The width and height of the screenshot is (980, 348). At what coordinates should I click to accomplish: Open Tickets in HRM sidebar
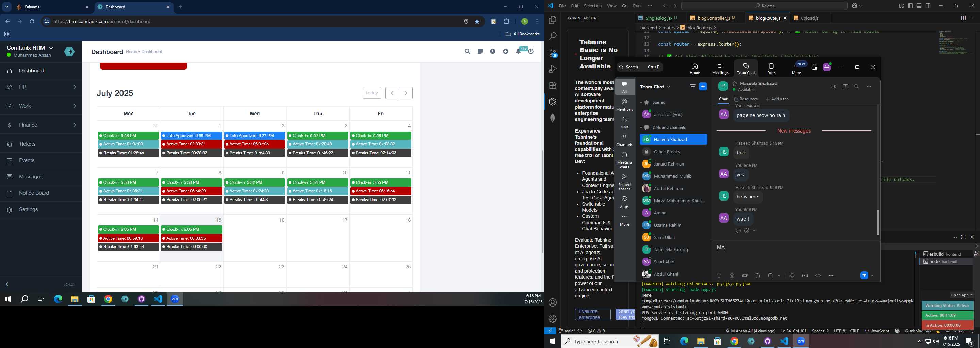tap(41, 144)
